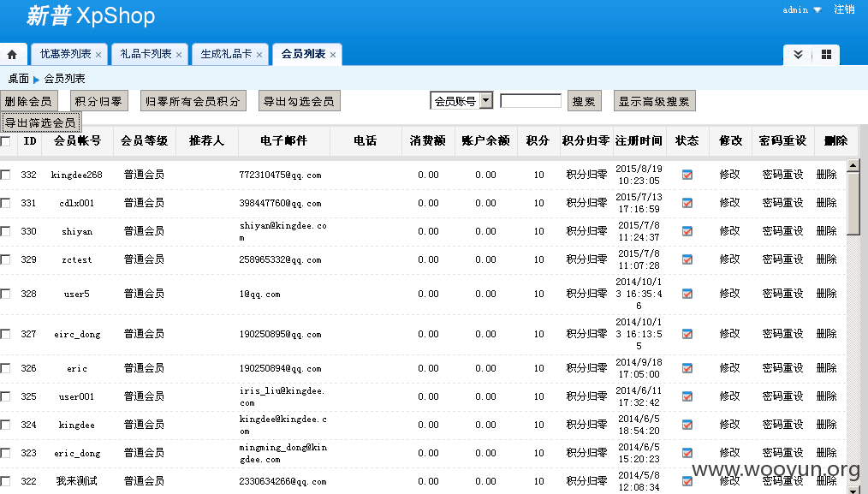
Task: Check the row for ID 327
Action: 5,334
